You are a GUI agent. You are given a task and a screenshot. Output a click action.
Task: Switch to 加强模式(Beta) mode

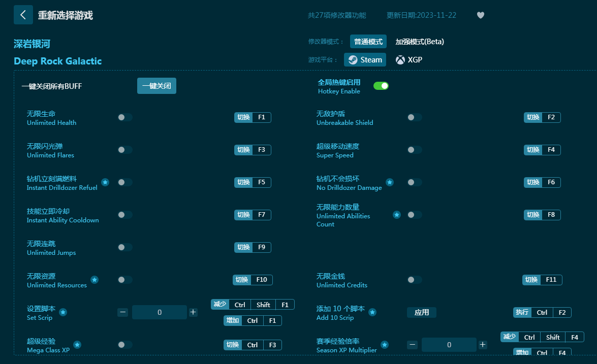pyautogui.click(x=420, y=42)
